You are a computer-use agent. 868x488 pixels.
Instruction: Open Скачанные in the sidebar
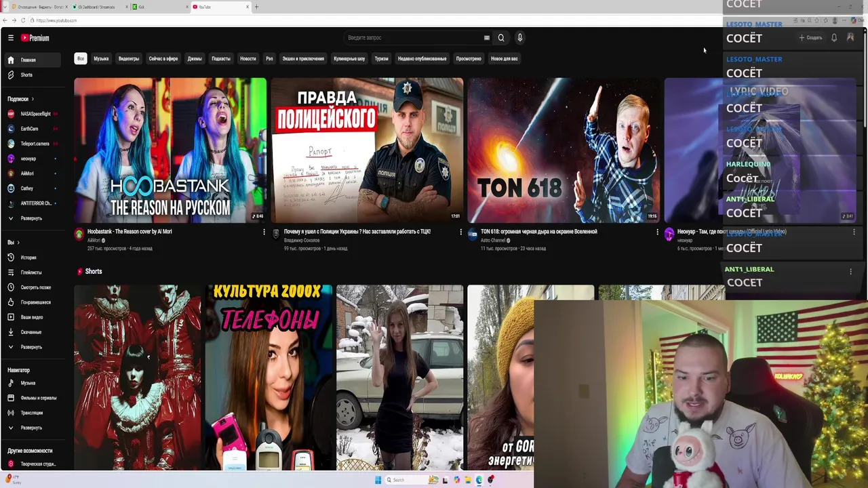pyautogui.click(x=31, y=332)
